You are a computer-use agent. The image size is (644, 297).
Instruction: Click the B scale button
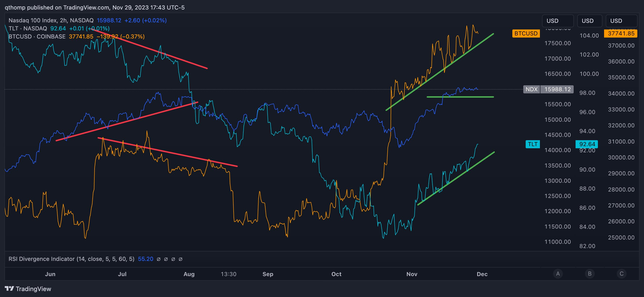(590, 273)
